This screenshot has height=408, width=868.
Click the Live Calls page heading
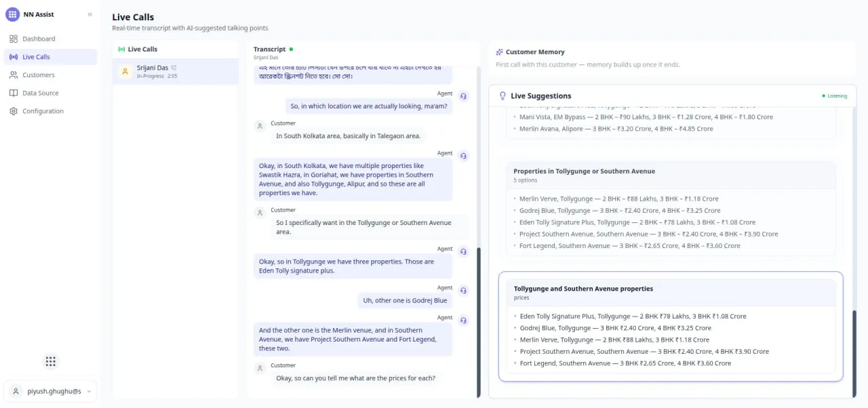(133, 17)
